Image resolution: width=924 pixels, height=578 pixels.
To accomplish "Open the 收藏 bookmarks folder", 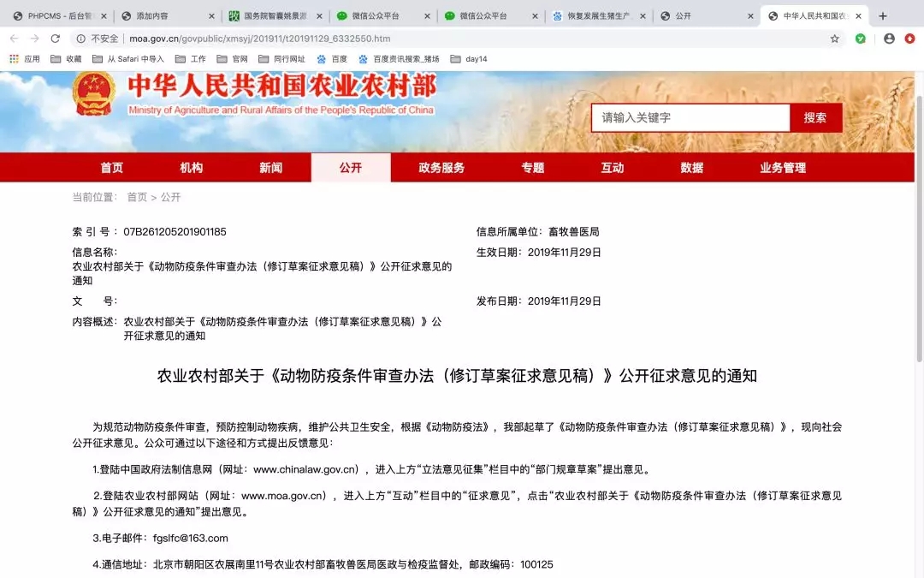I will [66, 59].
